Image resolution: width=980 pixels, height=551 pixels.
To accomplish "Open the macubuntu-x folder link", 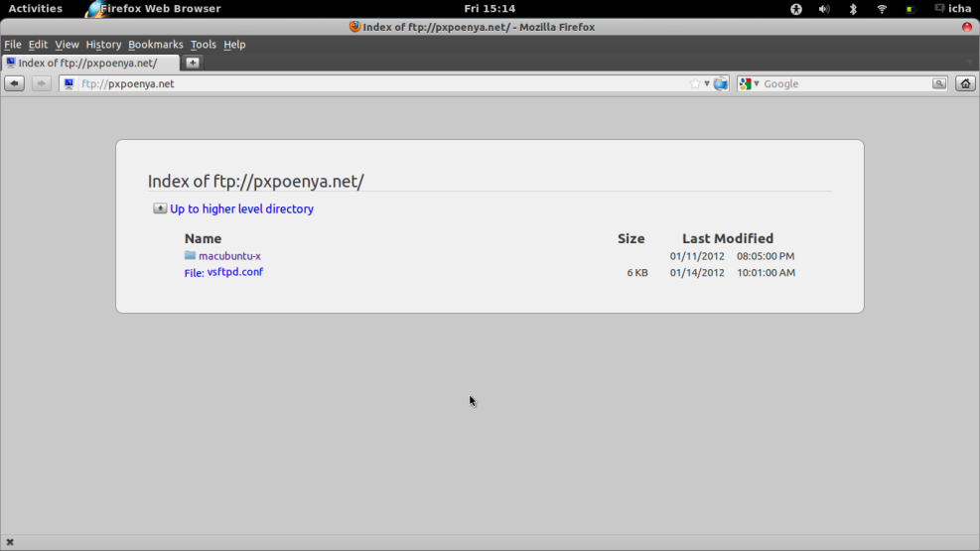I will [x=229, y=255].
